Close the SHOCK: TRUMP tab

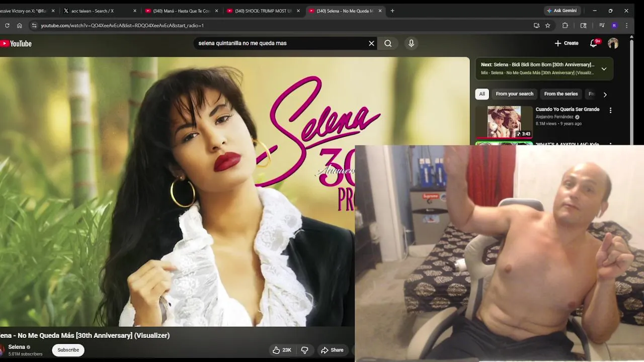pos(298,11)
